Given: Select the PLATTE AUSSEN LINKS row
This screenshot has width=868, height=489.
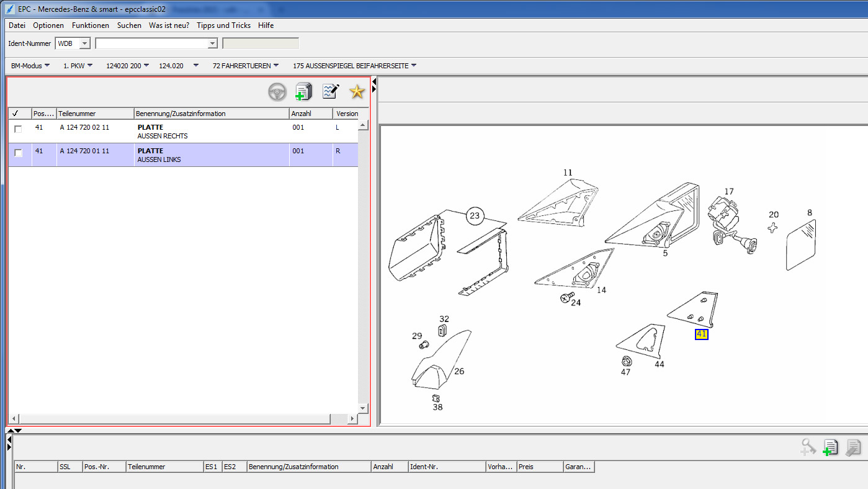Looking at the screenshot, I should coord(183,155).
